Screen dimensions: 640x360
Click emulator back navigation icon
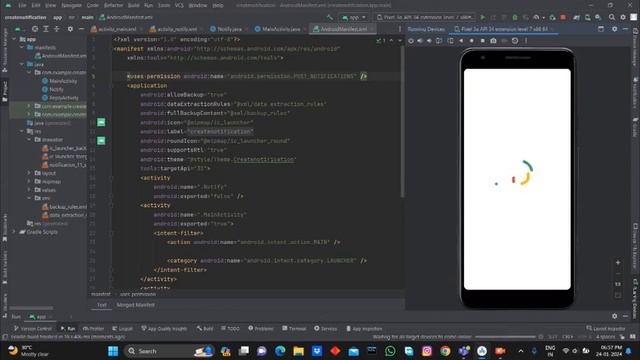(461, 41)
